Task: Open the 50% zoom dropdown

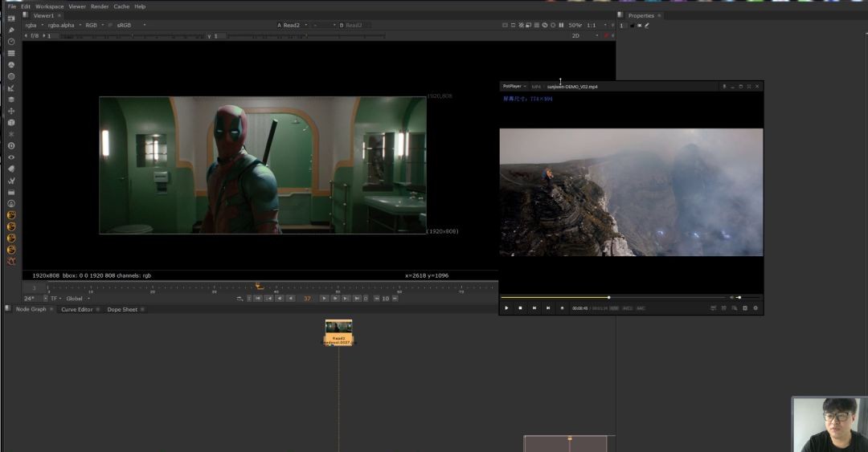Action: [575, 25]
